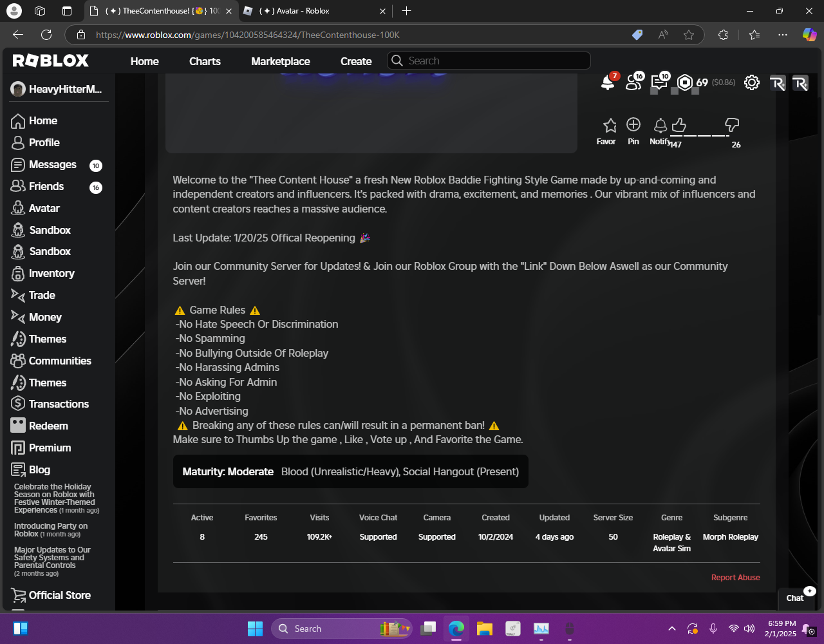Click the Roblox Search field
Screen dimensions: 824x644
pos(489,61)
